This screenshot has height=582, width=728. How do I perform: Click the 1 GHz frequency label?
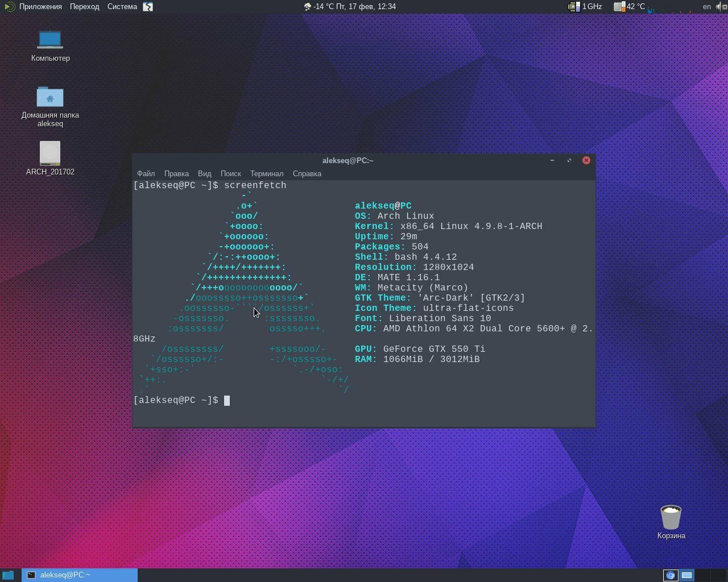tap(591, 7)
